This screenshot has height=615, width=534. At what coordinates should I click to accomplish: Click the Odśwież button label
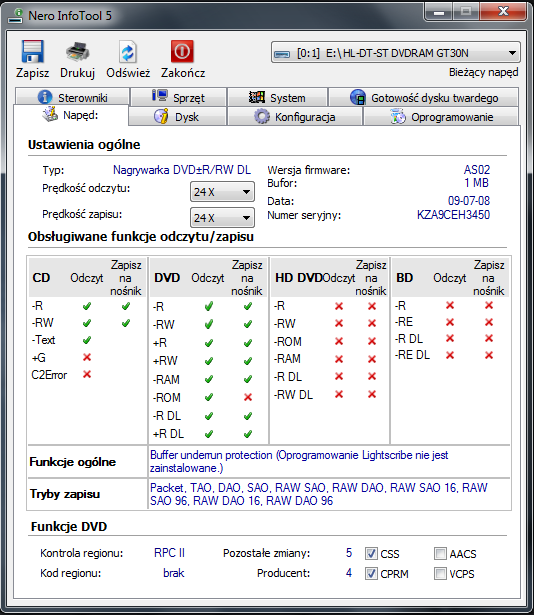pos(128,73)
